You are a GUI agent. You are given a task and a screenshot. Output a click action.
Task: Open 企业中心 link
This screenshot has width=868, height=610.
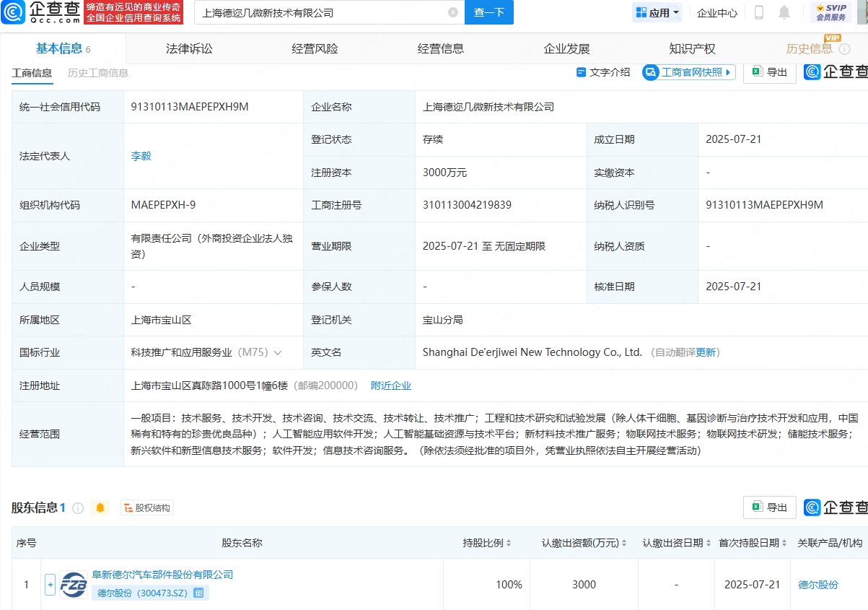(717, 12)
